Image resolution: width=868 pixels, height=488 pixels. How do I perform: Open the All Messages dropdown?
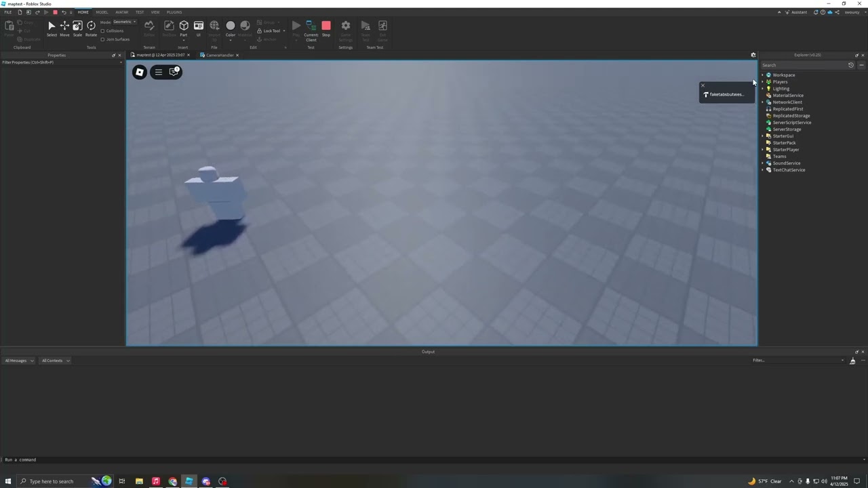point(18,361)
